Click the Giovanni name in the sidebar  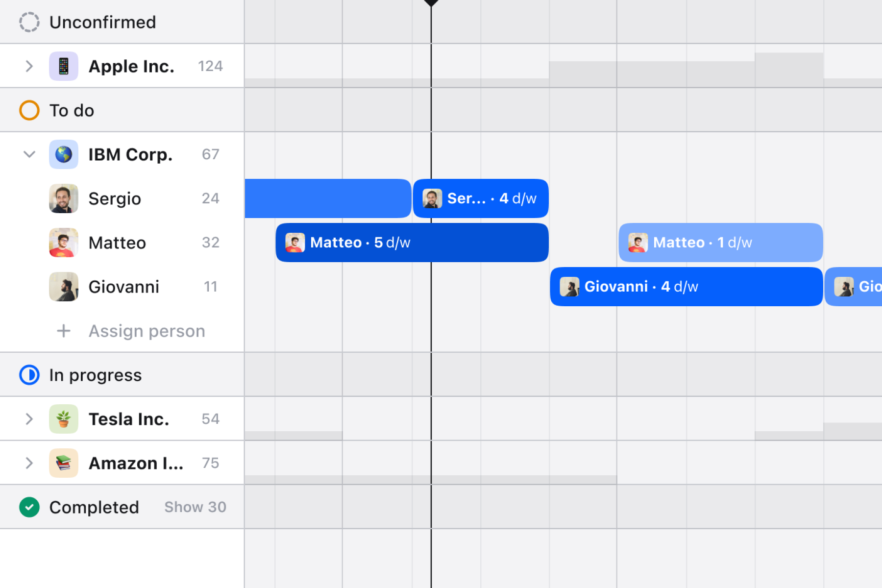124,287
